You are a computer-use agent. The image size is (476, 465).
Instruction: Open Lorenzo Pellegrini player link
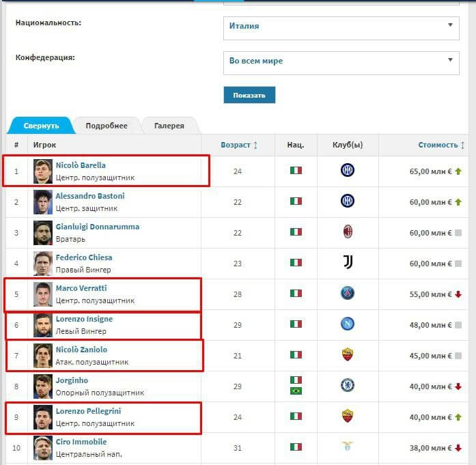click(x=88, y=411)
